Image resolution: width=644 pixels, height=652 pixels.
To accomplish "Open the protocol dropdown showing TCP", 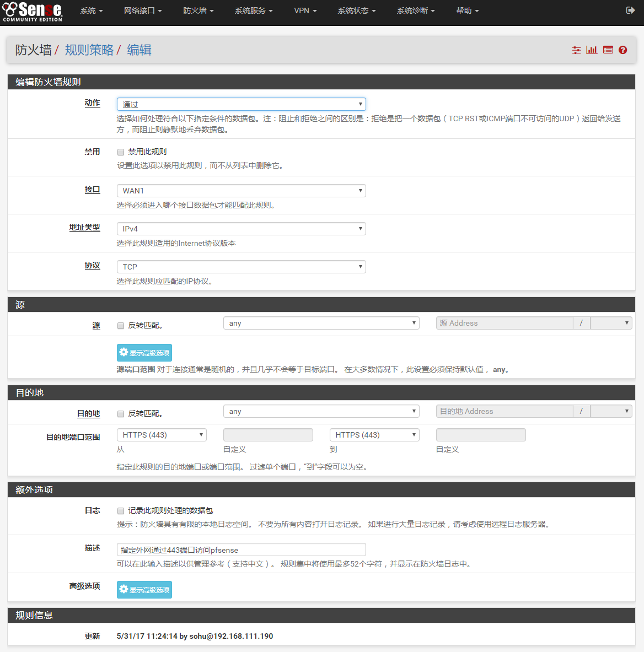I will pyautogui.click(x=241, y=267).
